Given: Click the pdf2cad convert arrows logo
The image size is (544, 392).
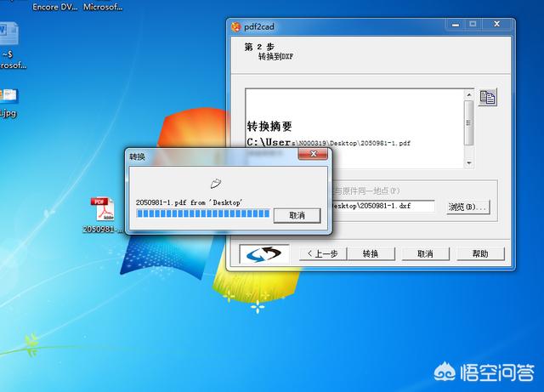Looking at the screenshot, I should click(264, 254).
